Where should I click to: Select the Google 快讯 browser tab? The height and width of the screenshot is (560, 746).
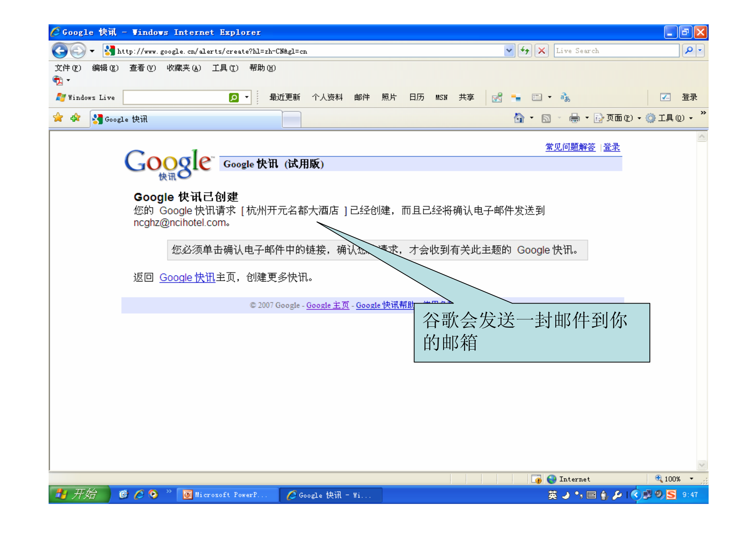[186, 119]
